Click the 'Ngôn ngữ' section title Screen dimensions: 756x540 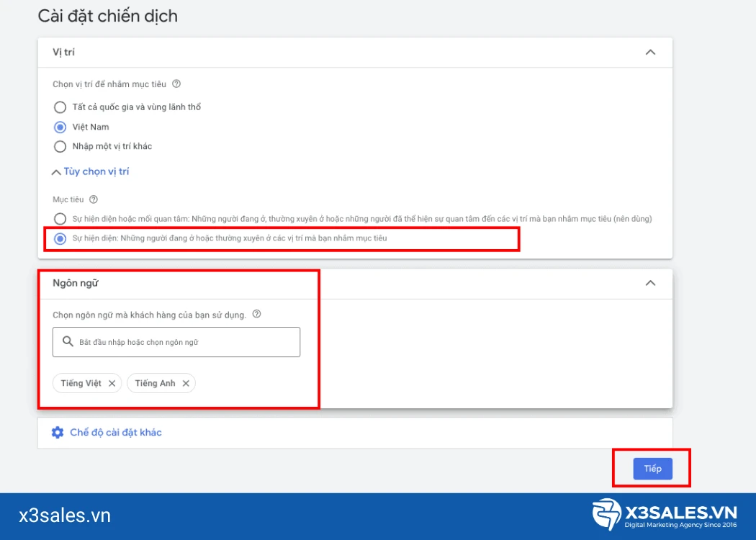[x=75, y=283]
